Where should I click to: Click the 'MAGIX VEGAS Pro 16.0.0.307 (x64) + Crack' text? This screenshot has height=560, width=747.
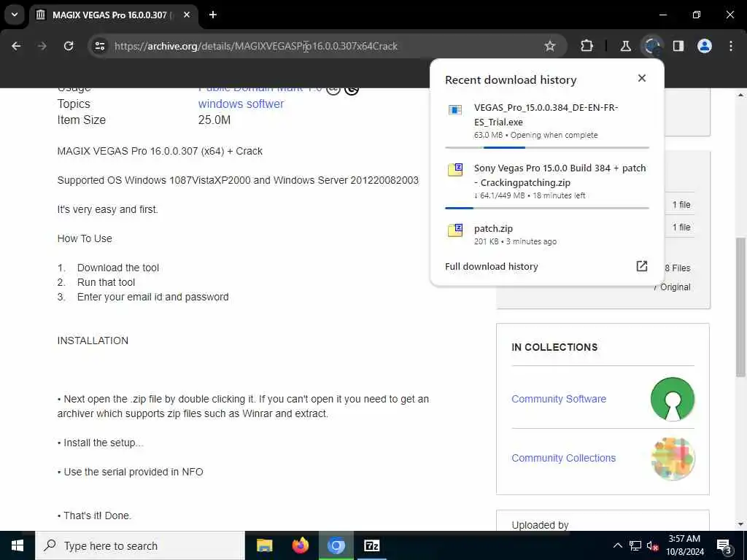160,151
